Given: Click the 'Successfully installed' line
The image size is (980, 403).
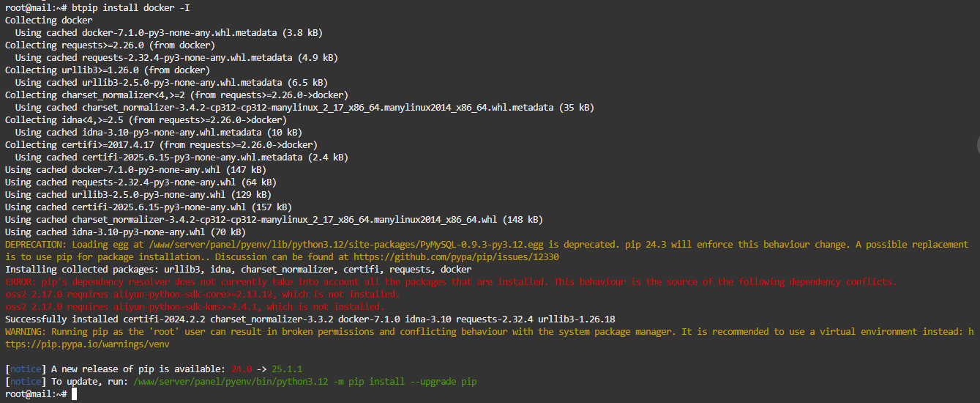Looking at the screenshot, I should 310,319.
